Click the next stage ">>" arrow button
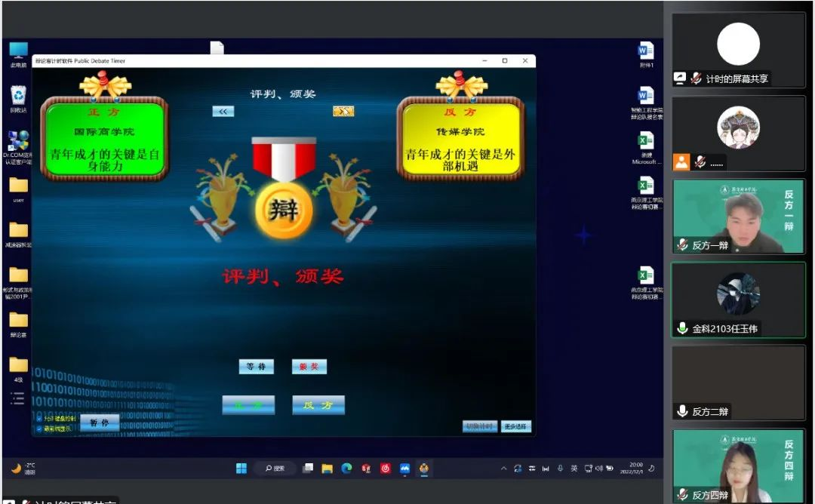 point(343,111)
